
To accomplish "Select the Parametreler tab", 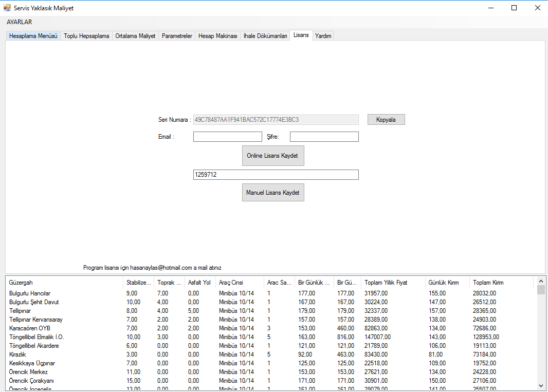I will coord(177,36).
